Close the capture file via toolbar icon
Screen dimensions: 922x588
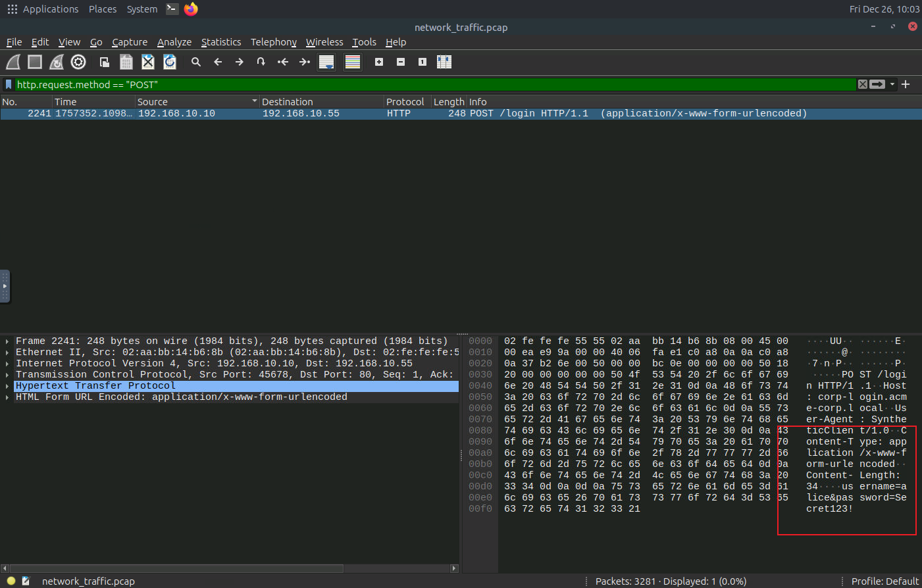tap(148, 62)
